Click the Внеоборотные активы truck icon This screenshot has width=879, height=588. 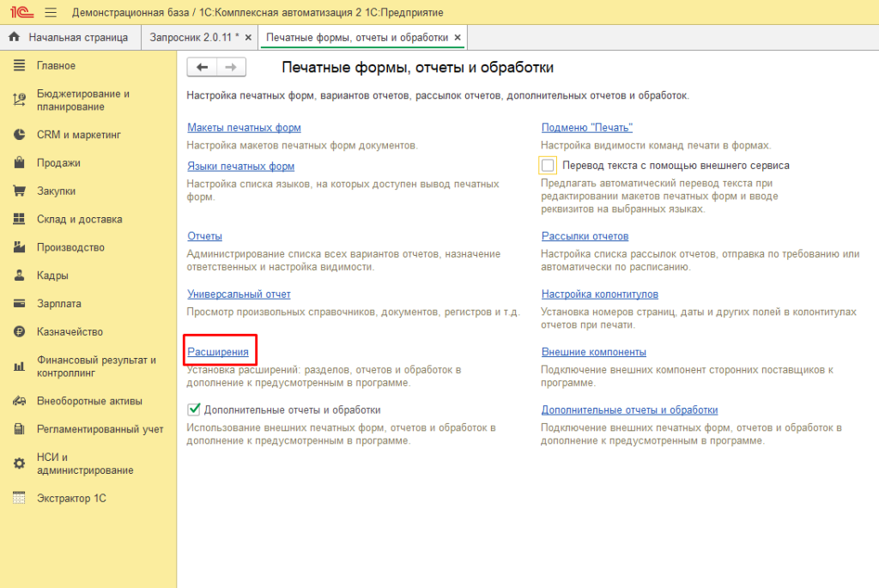click(19, 401)
